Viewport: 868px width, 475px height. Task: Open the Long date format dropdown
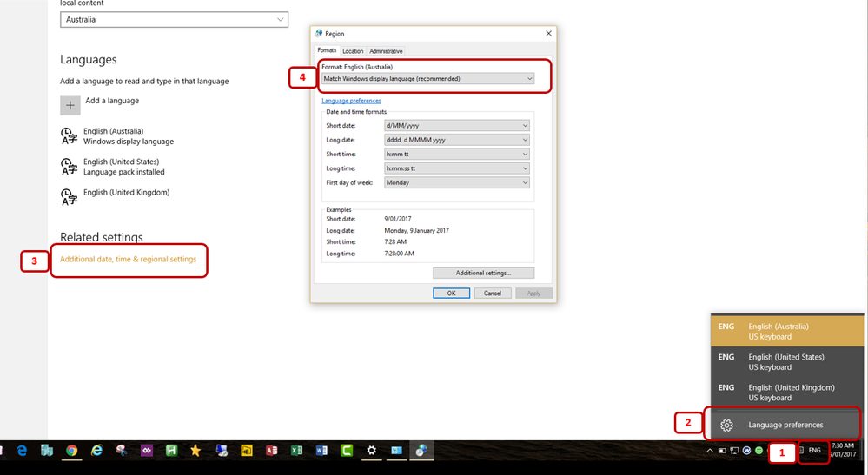(457, 140)
